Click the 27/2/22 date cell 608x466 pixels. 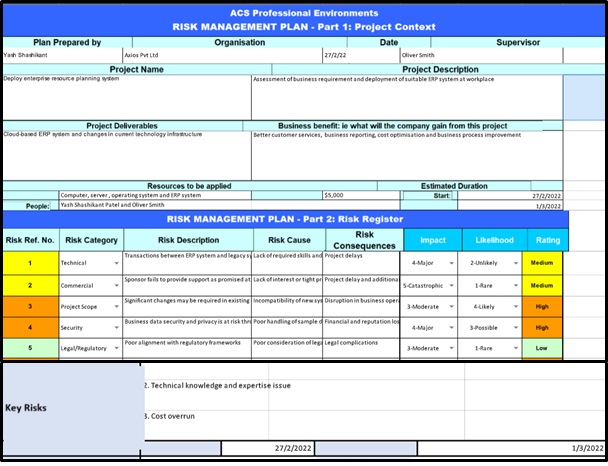(x=361, y=55)
